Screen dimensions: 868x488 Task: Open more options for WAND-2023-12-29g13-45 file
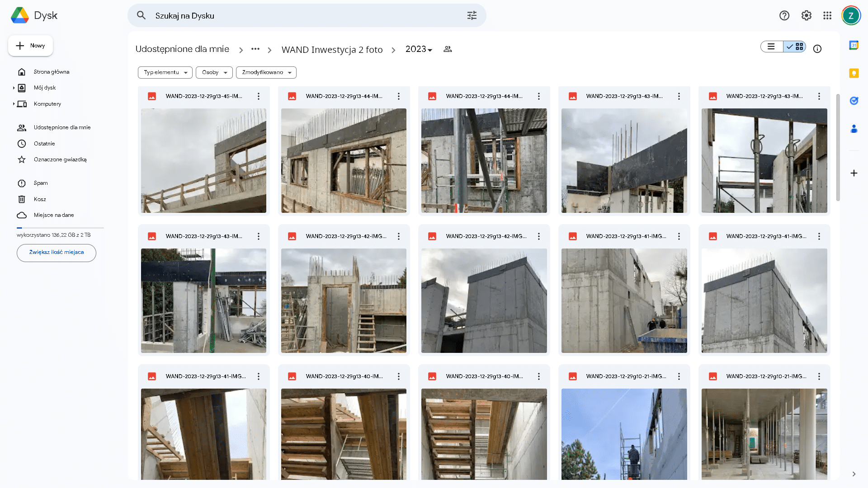click(258, 96)
